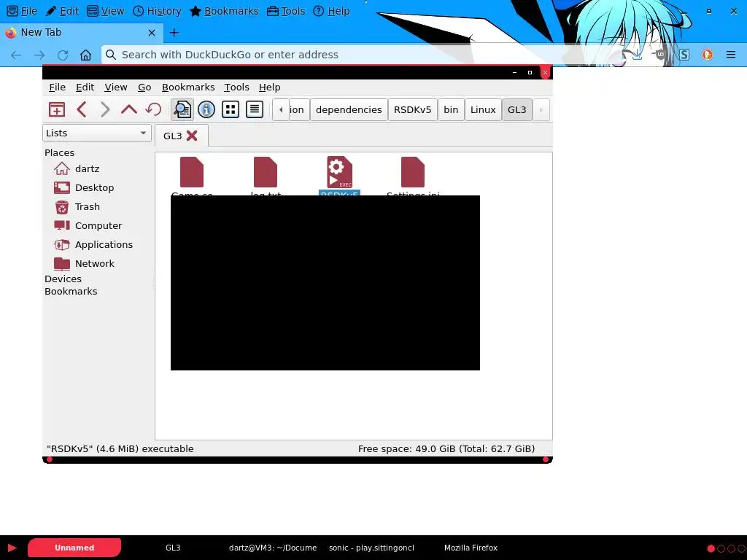Screen dimensions: 747x560
Task: Reload the current folder view
Action: click(x=153, y=109)
